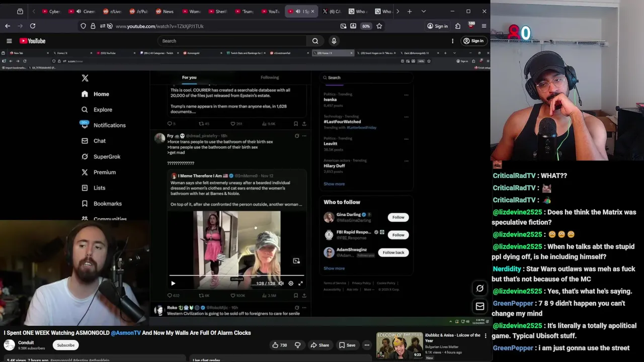This screenshot has width=644, height=362.
Task: Open the options dots beside Ivanka trend
Action: tap(406, 95)
